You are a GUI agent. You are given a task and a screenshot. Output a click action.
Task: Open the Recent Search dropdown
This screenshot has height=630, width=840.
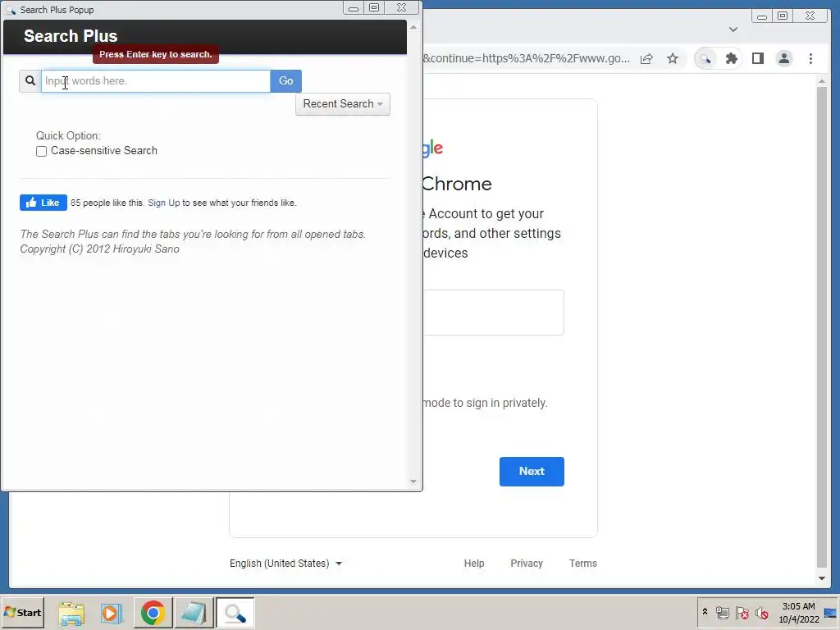[x=343, y=104]
